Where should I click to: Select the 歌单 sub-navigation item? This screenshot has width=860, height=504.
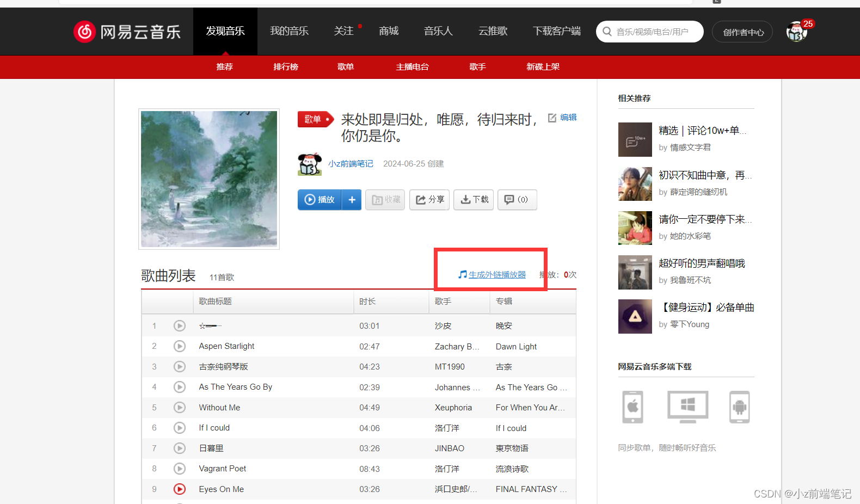346,67
